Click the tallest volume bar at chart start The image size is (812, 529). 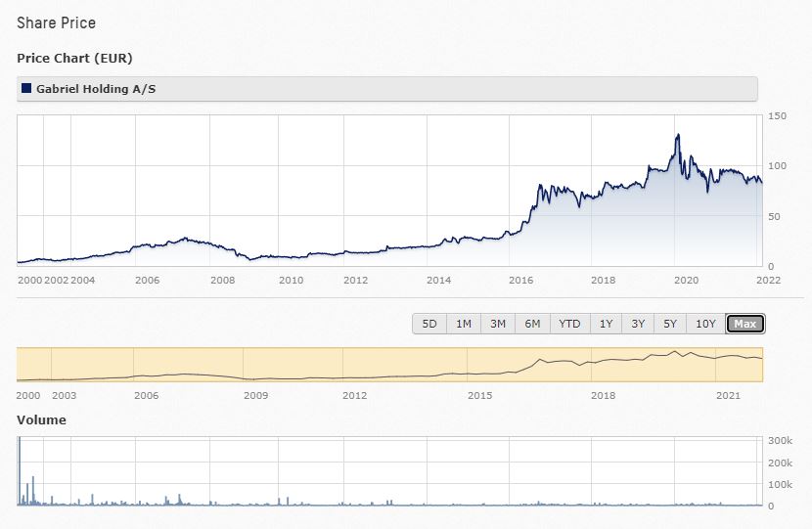(x=20, y=469)
